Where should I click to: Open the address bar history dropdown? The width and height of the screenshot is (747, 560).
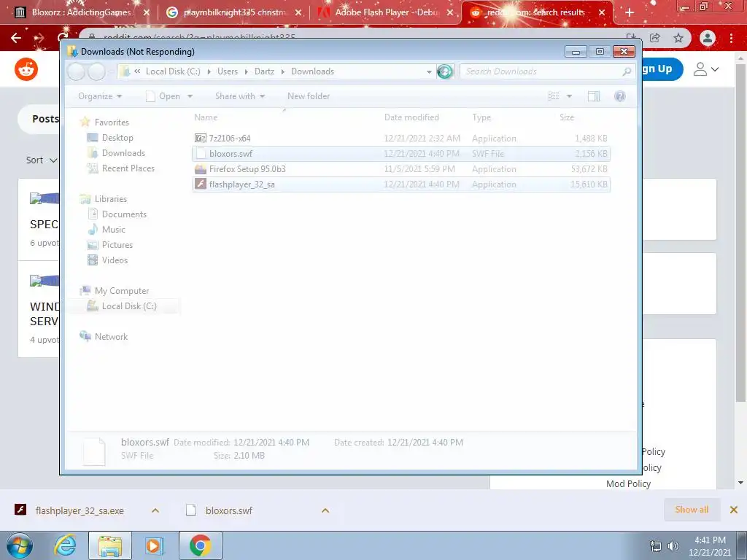coord(429,72)
